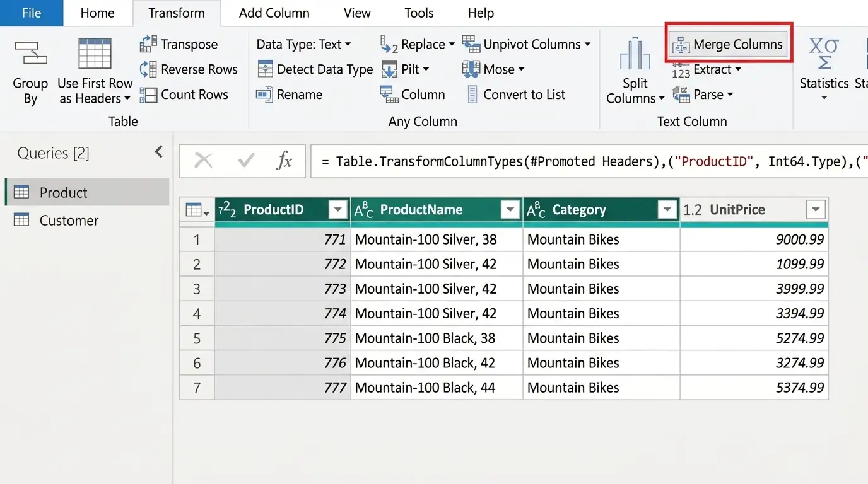Click the Parse icon
The image size is (868, 484).
coord(681,95)
